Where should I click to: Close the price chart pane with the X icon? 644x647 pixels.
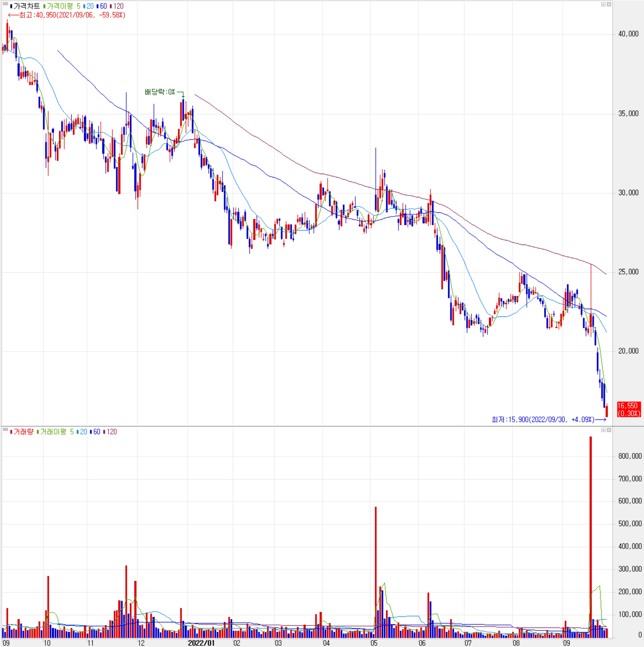pos(609,4)
